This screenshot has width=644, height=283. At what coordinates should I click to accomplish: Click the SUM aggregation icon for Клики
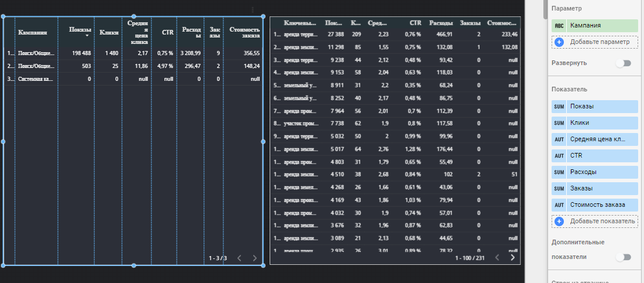coord(559,123)
